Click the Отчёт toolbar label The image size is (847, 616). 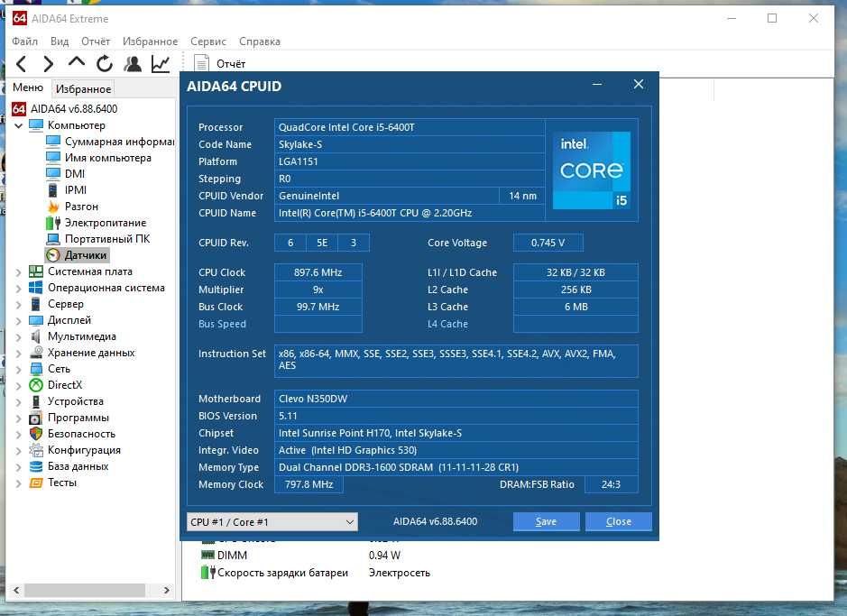pos(231,64)
